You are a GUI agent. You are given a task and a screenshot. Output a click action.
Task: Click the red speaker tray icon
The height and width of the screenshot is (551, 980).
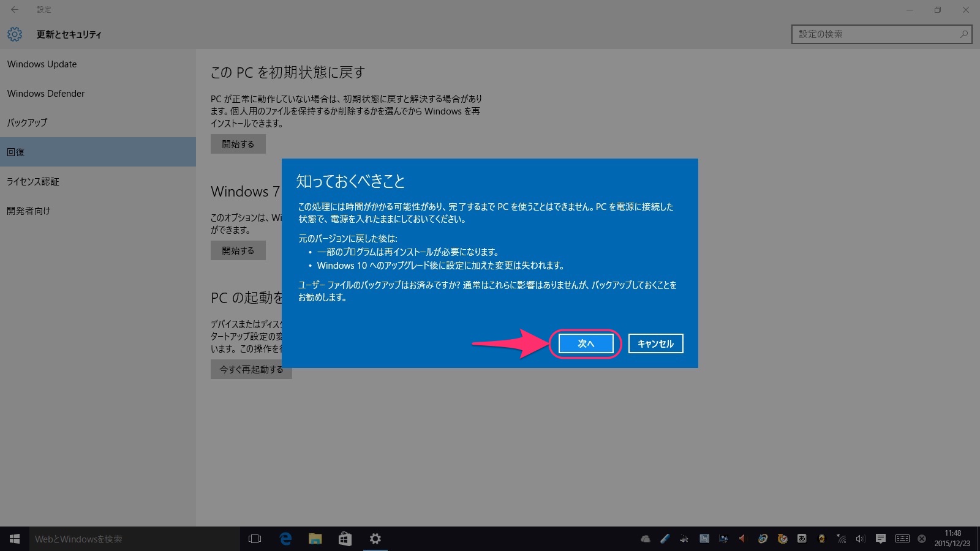pos(742,539)
